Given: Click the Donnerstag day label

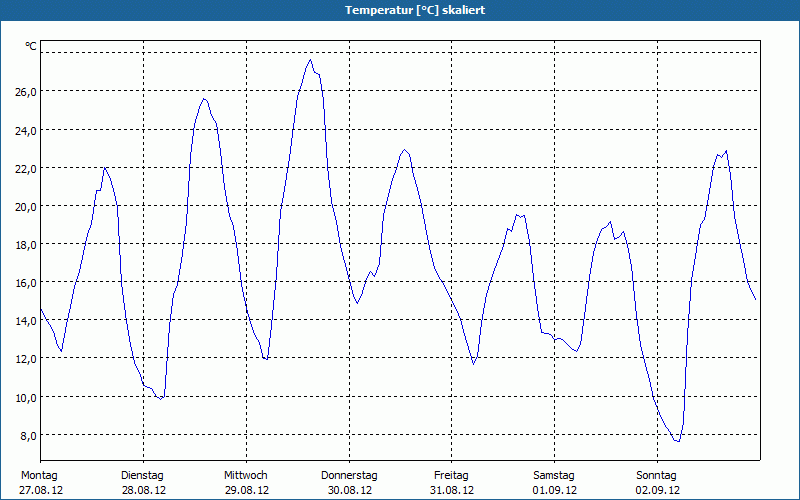Looking at the screenshot, I should click(x=349, y=476).
